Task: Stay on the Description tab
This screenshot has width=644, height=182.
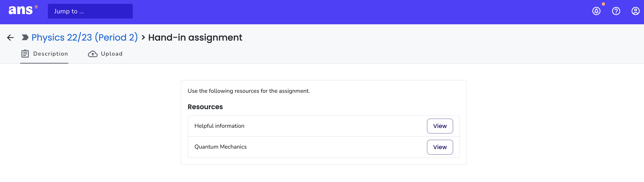Action: click(51, 54)
